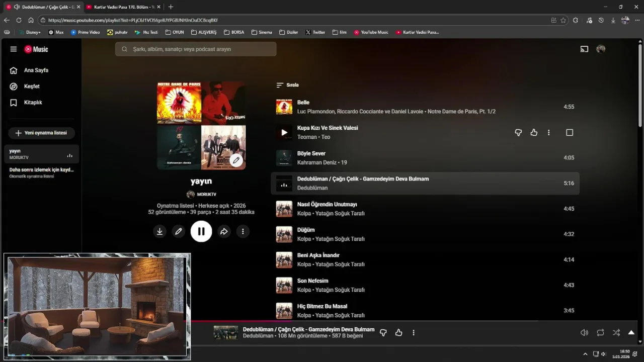The width and height of the screenshot is (644, 362).
Task: Select checkbox for Kupa Kızı Ve Sinek Valesi
Action: click(570, 133)
